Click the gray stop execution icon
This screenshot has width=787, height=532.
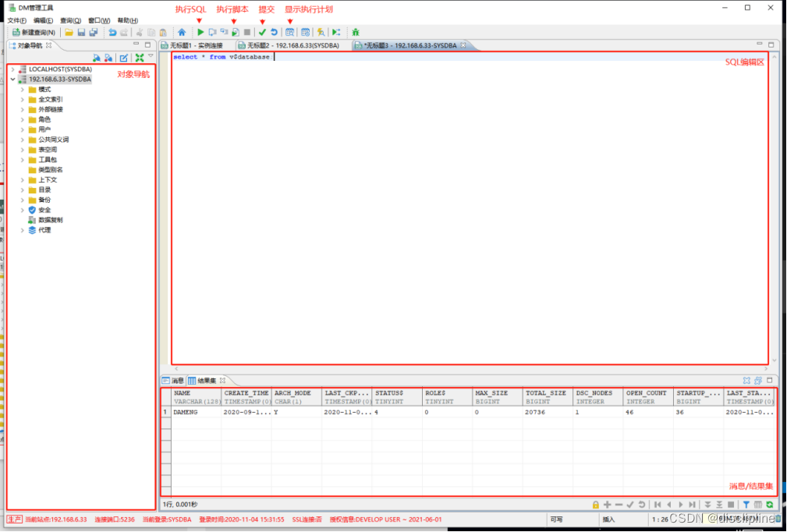pos(247,32)
